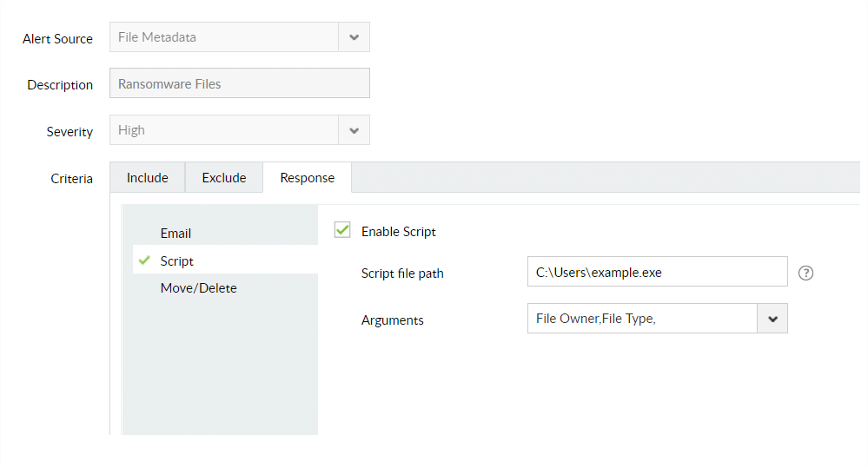Click the Description field with Ransomware Files

click(x=239, y=84)
